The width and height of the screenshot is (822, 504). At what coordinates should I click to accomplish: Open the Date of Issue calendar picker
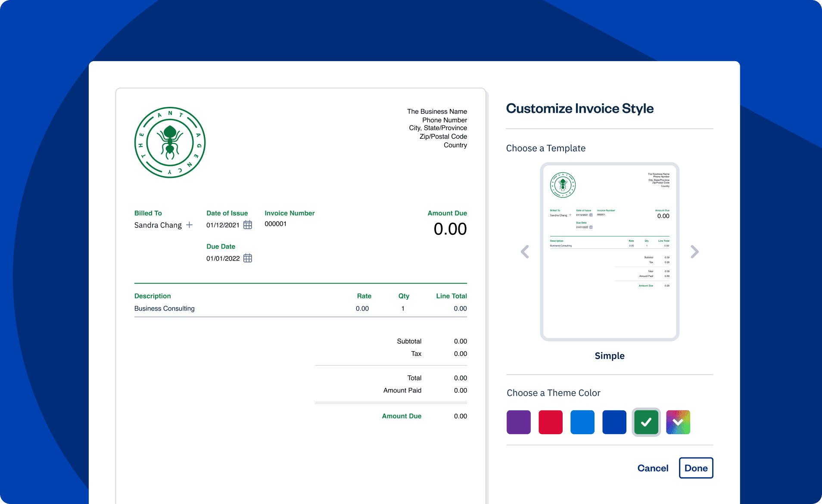click(x=247, y=225)
